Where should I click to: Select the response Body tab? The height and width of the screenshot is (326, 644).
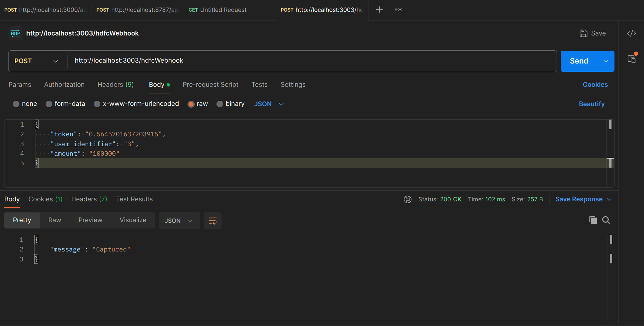12,199
